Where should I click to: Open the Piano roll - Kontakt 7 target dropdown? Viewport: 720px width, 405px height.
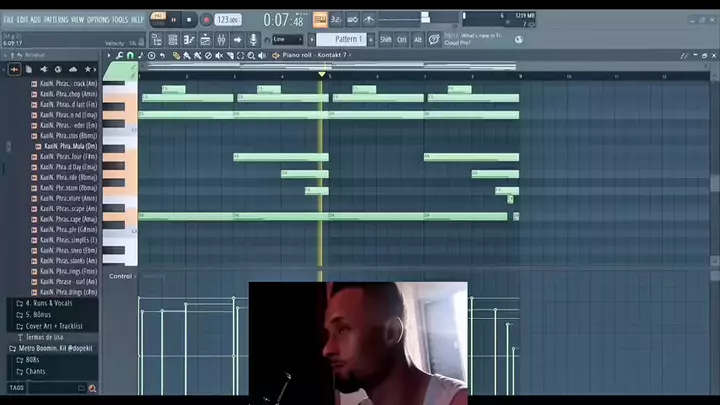[315, 55]
